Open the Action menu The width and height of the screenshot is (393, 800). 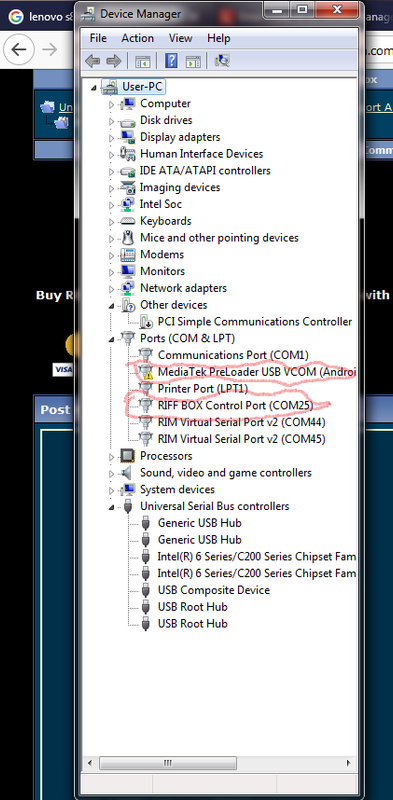[x=137, y=38]
